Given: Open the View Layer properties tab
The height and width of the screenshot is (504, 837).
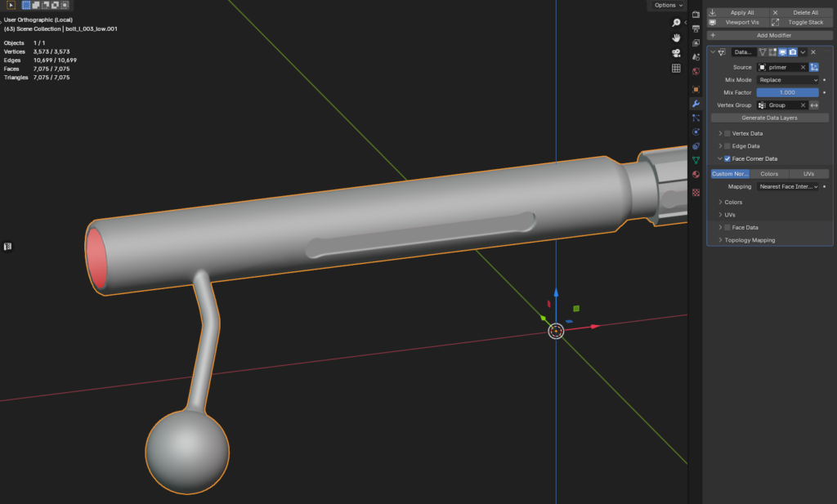Looking at the screenshot, I should [x=696, y=42].
